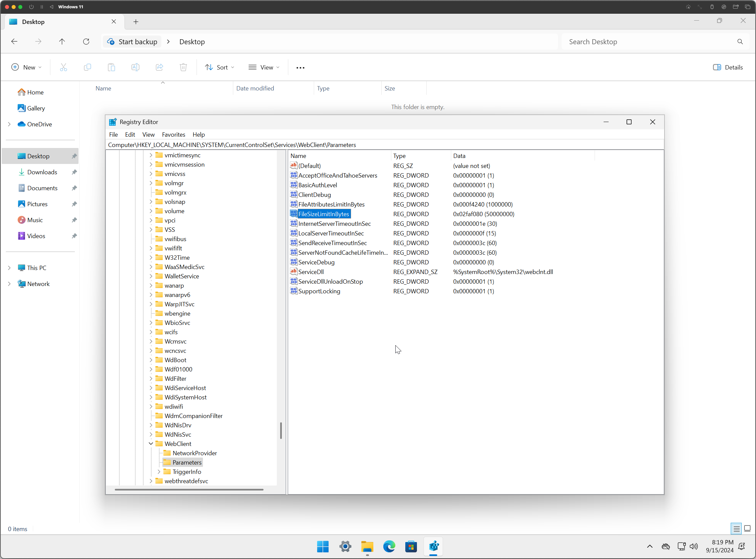Collapse the WebClient registry key
The height and width of the screenshot is (559, 756).
(151, 444)
